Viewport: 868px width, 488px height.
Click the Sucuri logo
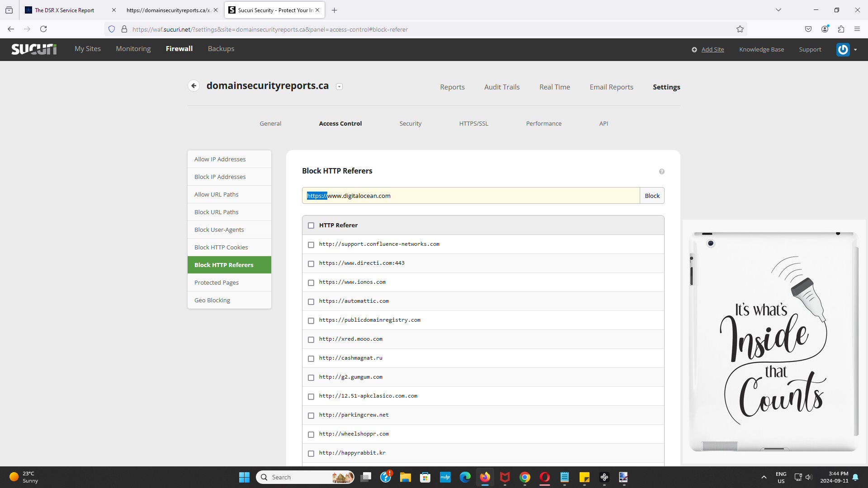pyautogui.click(x=34, y=49)
